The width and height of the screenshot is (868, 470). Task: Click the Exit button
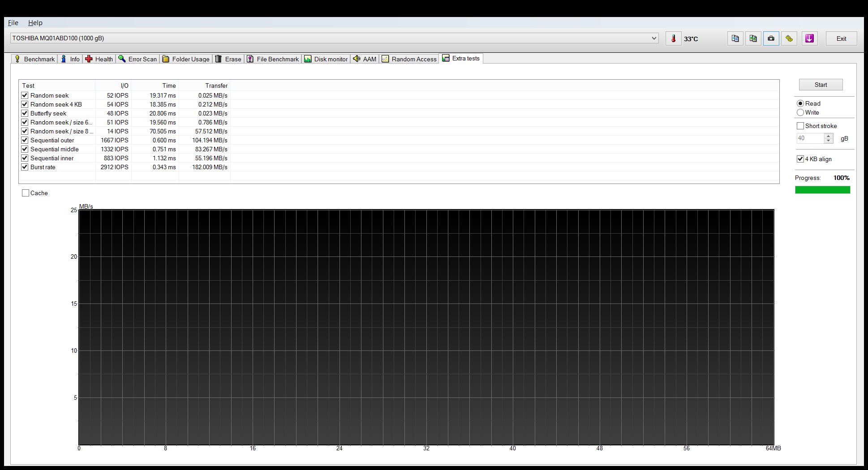point(841,38)
